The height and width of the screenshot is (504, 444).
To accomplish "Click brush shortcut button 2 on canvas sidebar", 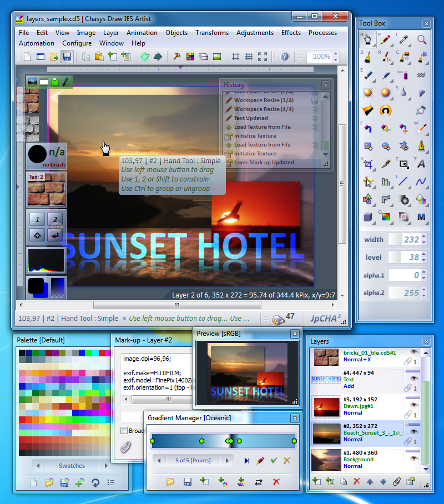I will tap(56, 220).
